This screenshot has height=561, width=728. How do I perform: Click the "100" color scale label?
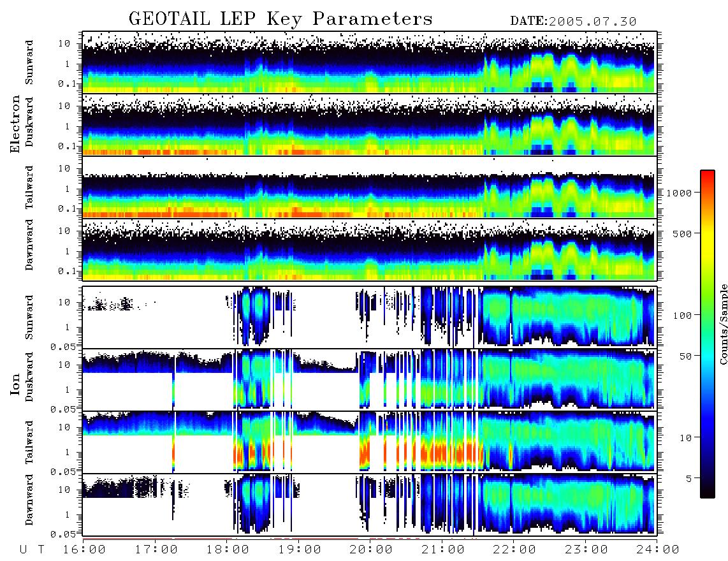(x=683, y=316)
